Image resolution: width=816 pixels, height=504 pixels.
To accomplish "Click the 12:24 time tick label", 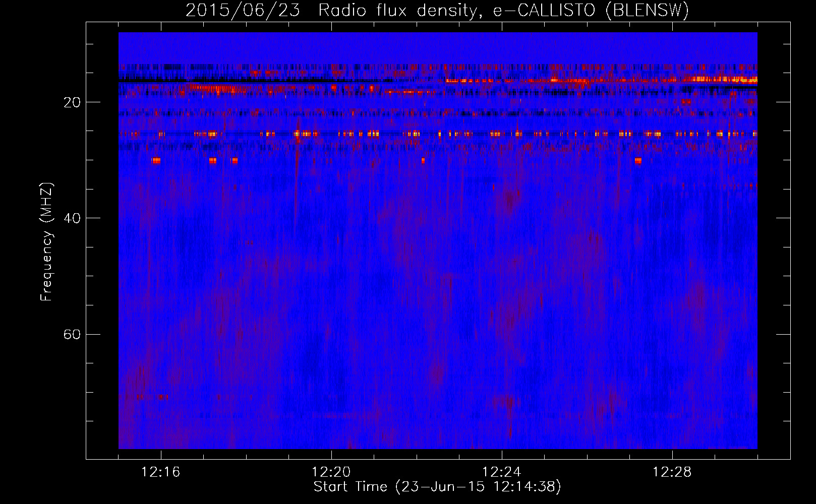I will click(x=502, y=472).
